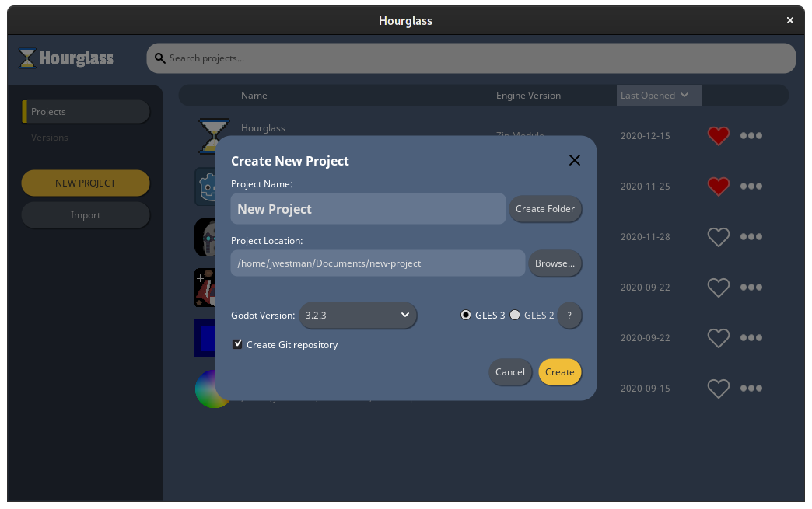
Task: Click the NEW PROJECT button
Action: (86, 183)
